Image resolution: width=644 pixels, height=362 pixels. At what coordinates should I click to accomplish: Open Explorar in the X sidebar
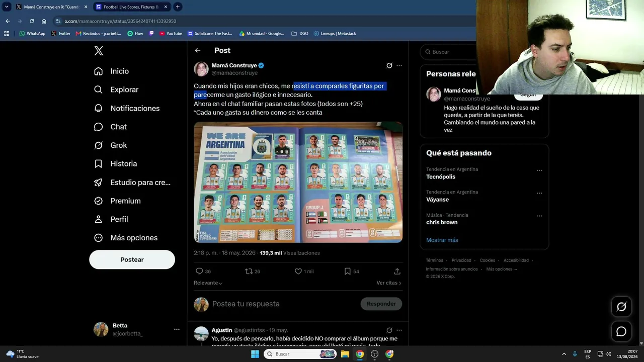(x=116, y=89)
